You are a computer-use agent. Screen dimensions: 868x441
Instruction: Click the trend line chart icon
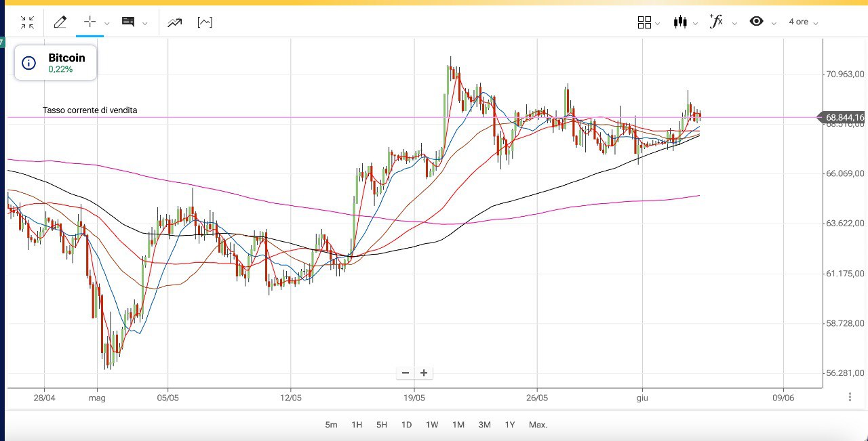(x=174, y=22)
